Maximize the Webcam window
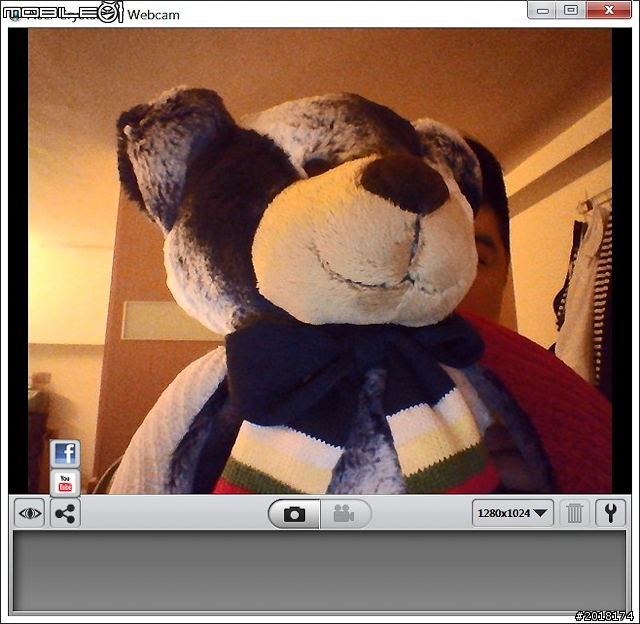Screen dimensions: 640x624 pos(571,10)
